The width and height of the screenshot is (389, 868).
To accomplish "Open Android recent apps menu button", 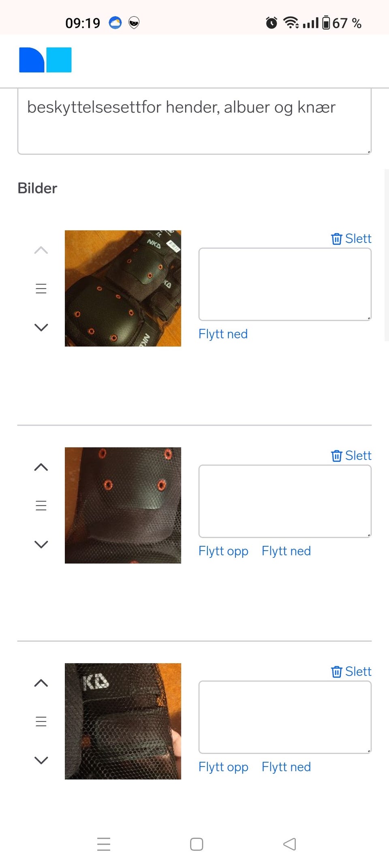I will (104, 844).
